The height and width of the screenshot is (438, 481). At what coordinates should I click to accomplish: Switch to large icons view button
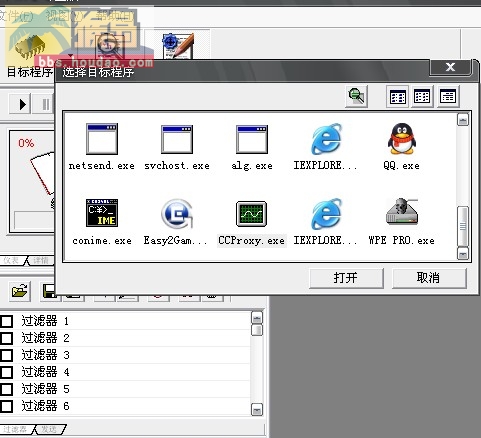(x=398, y=97)
